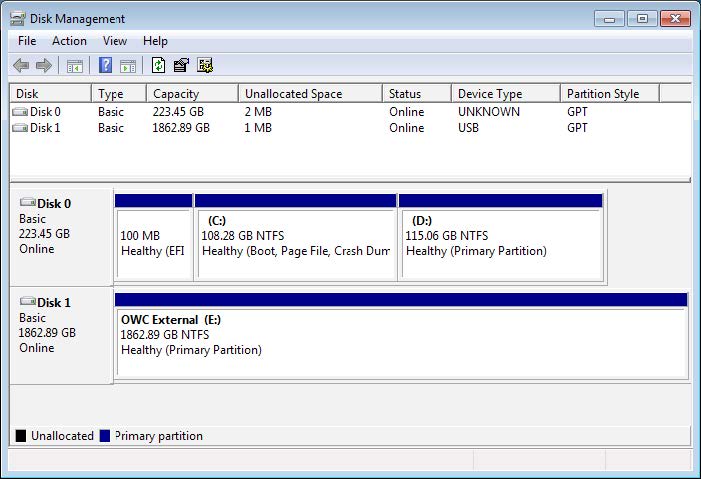Open the Help menu

point(155,41)
